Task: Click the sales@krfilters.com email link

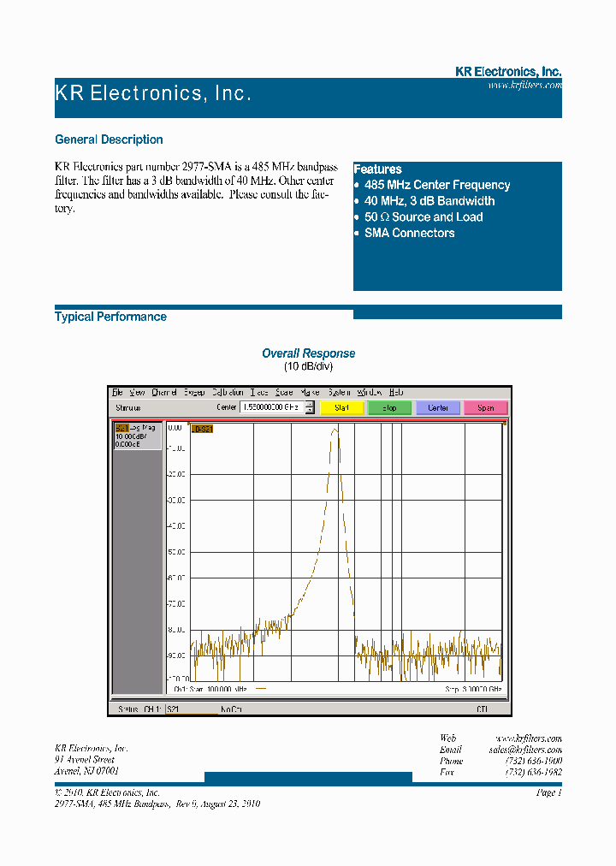Action: pyautogui.click(x=525, y=750)
